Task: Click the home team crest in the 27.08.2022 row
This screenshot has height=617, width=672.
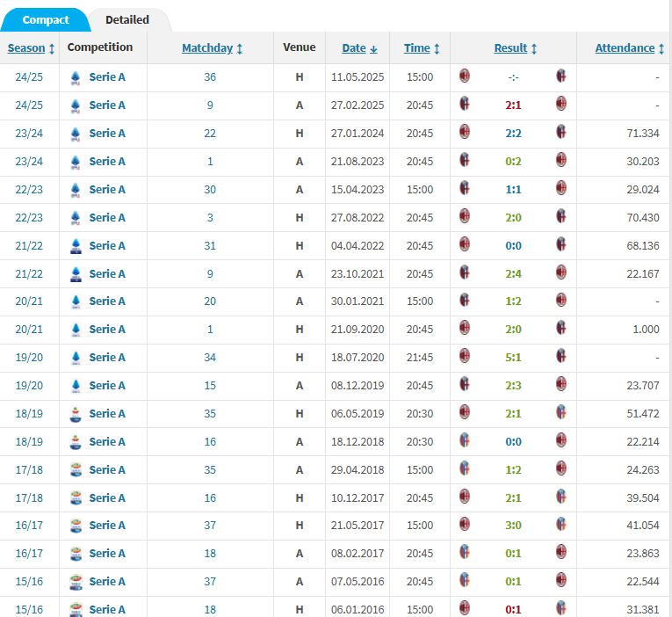Action: point(465,216)
